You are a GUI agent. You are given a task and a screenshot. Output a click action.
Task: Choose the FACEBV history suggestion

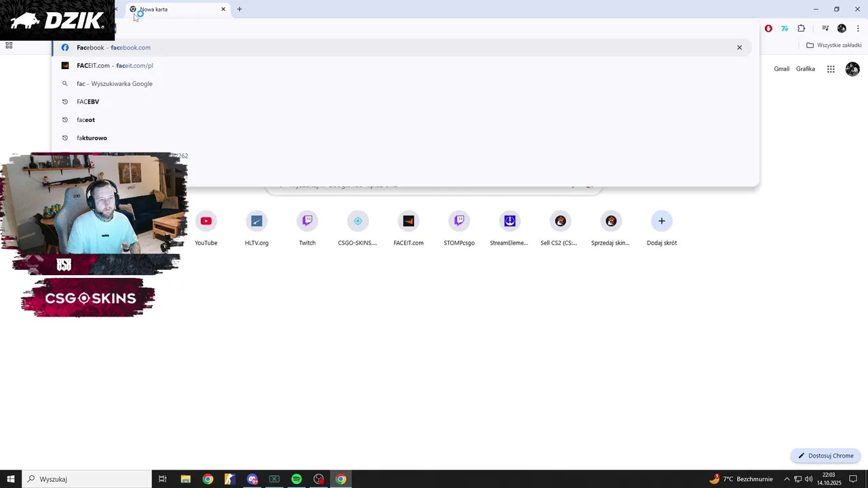point(401,102)
